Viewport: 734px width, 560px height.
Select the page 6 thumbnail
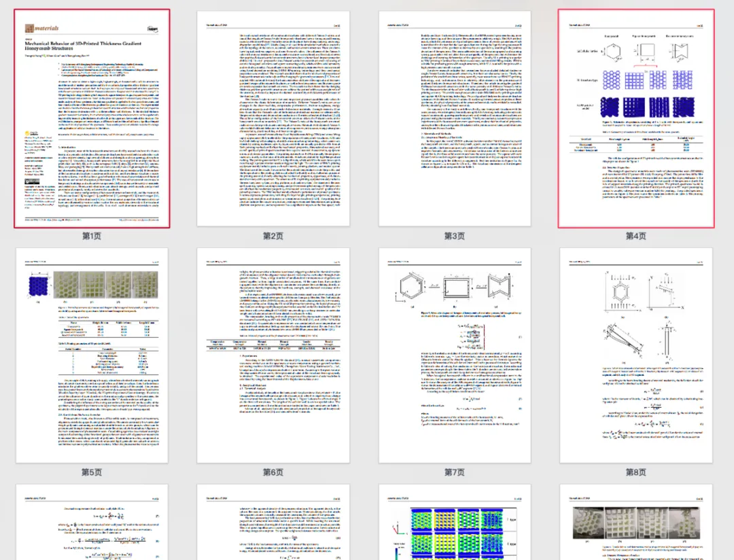click(x=273, y=355)
